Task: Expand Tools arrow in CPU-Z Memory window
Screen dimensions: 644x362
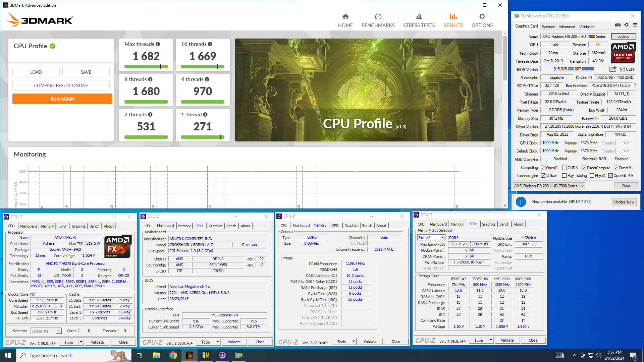Action: 354,342
